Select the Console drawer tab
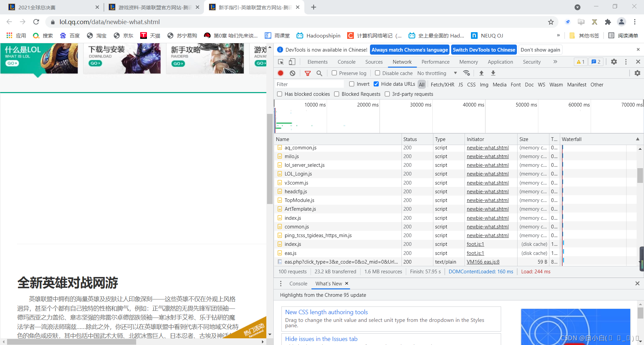 (298, 283)
